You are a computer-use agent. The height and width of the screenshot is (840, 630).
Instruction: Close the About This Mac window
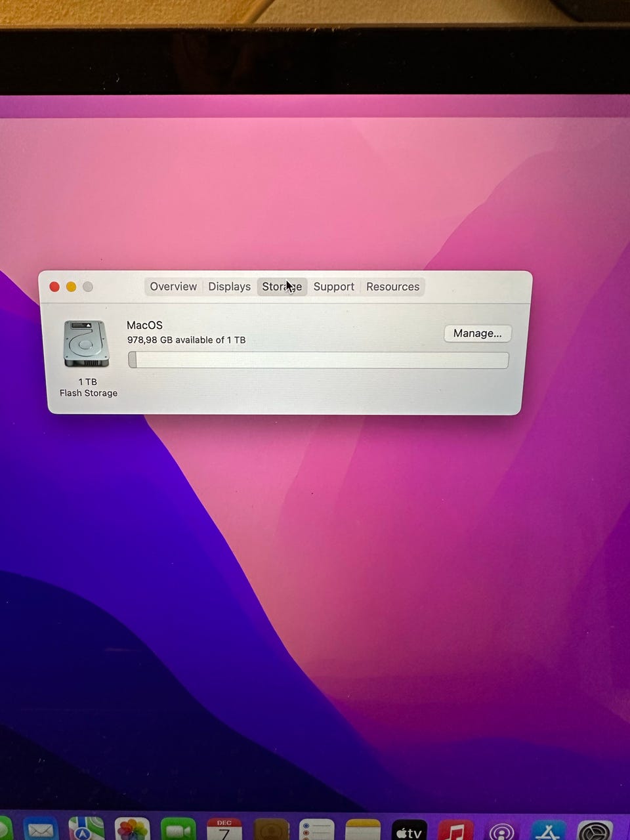54,287
